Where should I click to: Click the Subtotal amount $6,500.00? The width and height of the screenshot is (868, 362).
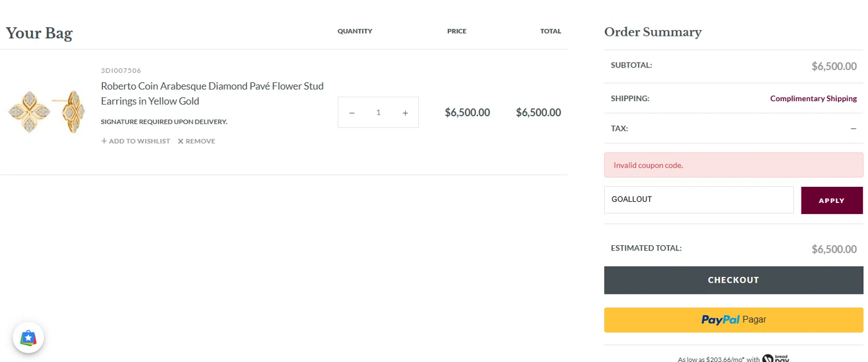[834, 67]
